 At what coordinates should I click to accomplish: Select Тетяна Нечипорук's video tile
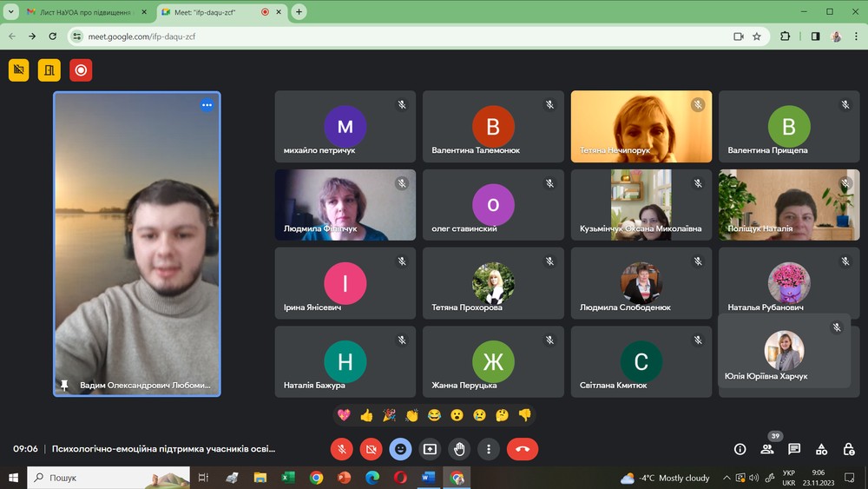(641, 126)
